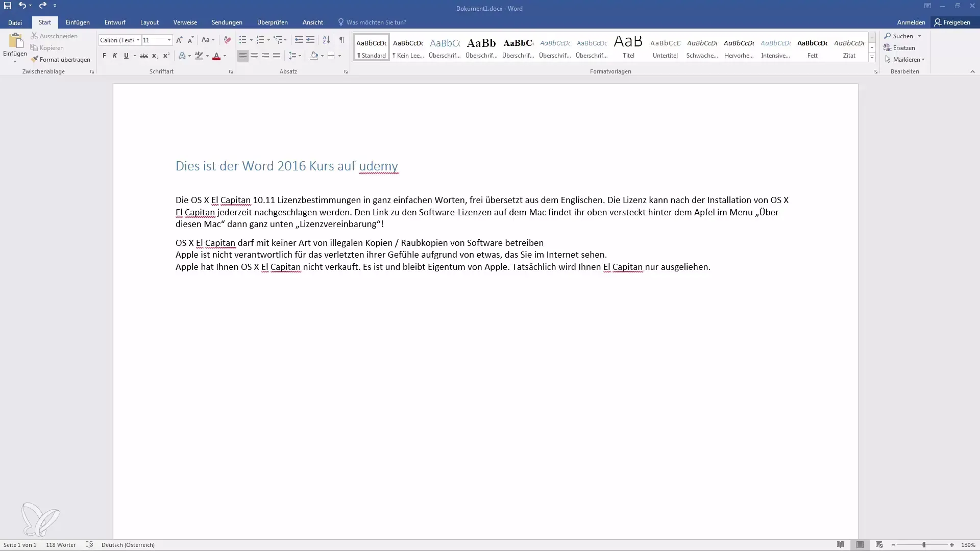Toggle underline (U) formatting
The image size is (980, 551).
point(126,56)
